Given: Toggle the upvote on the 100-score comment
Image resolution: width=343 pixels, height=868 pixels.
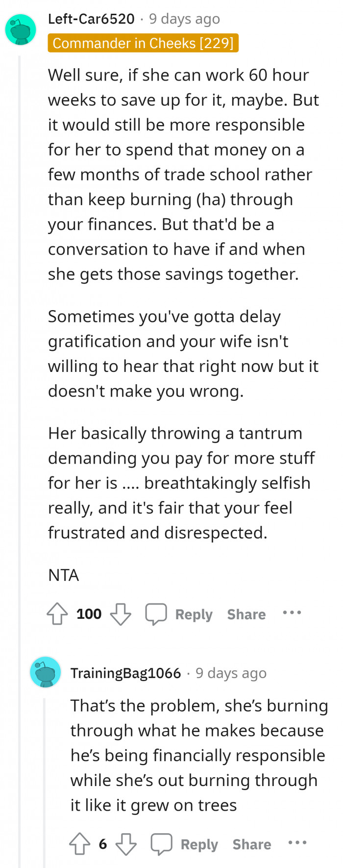Looking at the screenshot, I should (x=57, y=613).
